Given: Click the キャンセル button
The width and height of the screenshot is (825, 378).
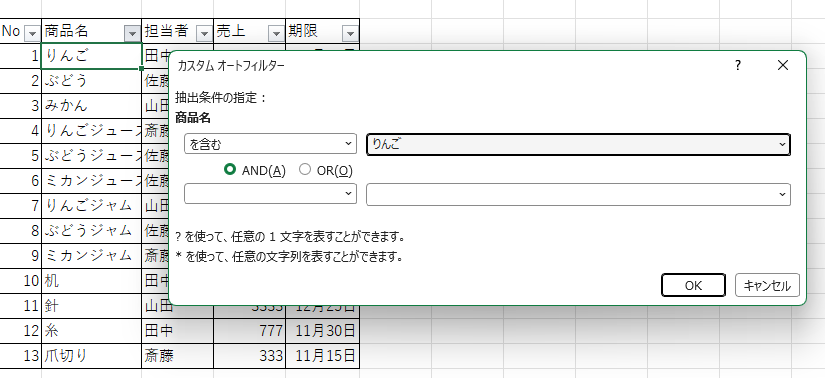Looking at the screenshot, I should [767, 285].
